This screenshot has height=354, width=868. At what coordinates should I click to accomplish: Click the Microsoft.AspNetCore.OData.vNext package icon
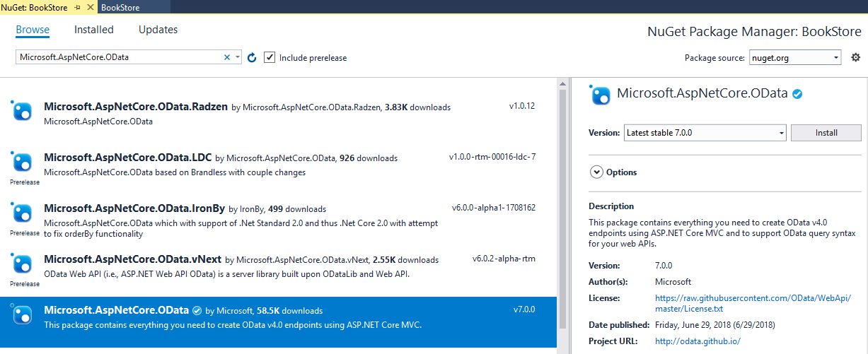pyautogui.click(x=23, y=263)
